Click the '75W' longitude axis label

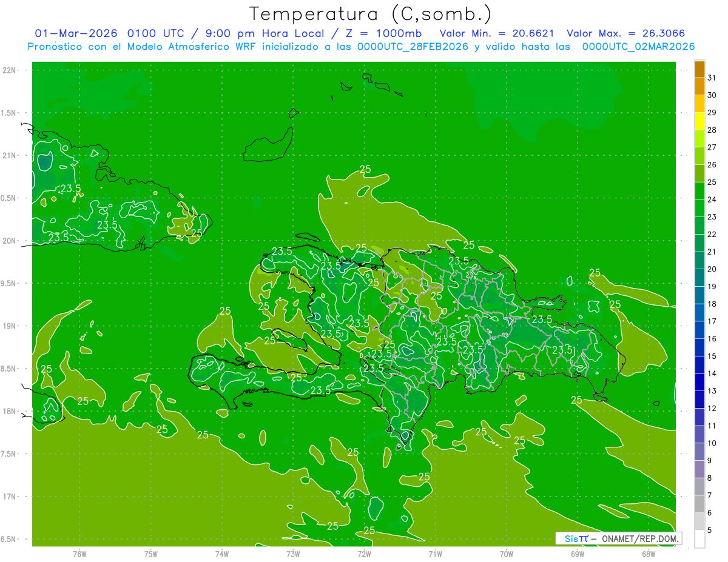151,554
